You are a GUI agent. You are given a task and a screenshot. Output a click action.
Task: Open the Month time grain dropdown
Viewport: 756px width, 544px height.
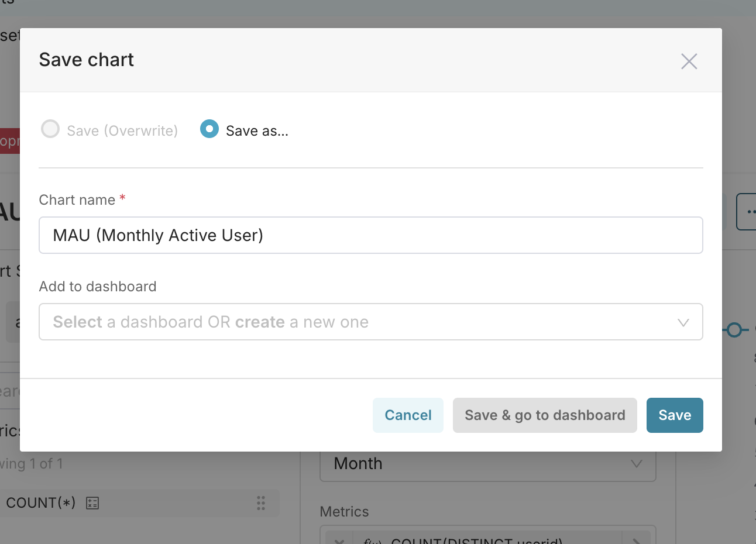click(x=488, y=464)
